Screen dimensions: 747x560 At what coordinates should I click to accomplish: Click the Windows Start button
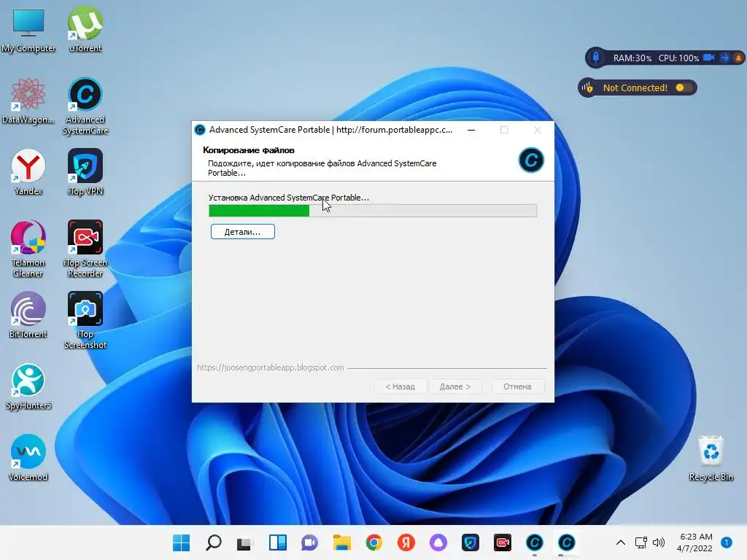(181, 542)
